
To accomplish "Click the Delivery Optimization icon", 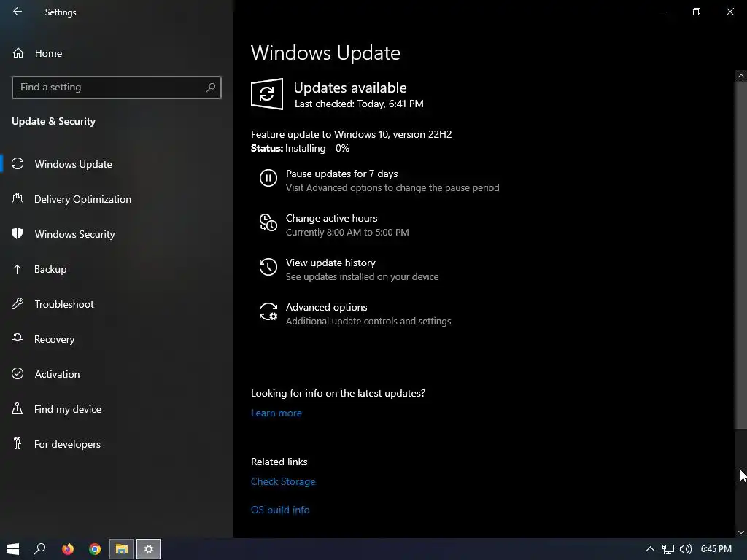I will 18,198.
